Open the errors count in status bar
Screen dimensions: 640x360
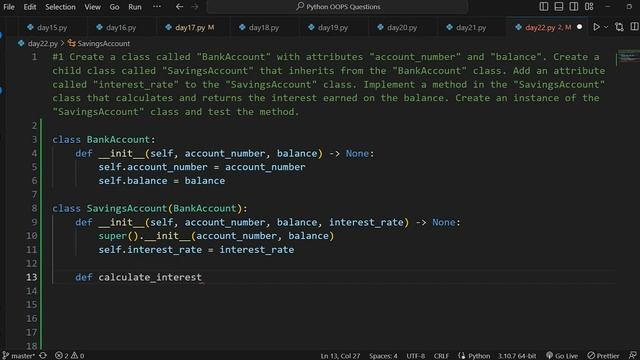point(61,356)
